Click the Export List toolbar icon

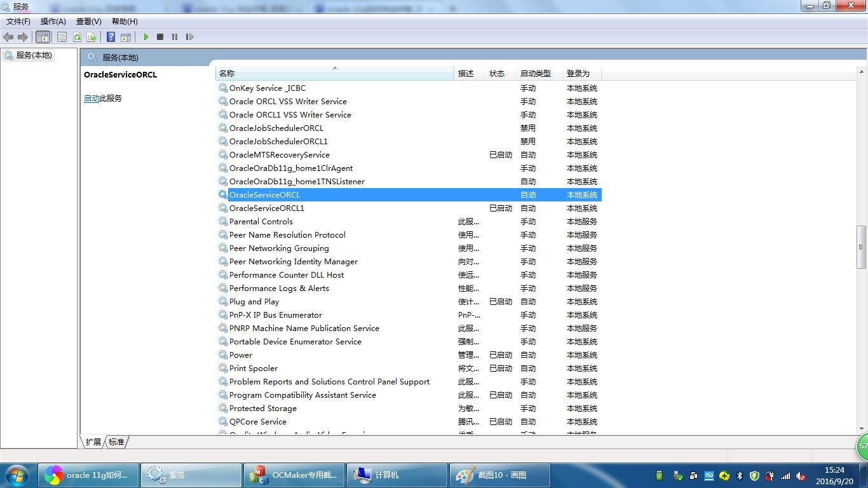pyautogui.click(x=92, y=37)
